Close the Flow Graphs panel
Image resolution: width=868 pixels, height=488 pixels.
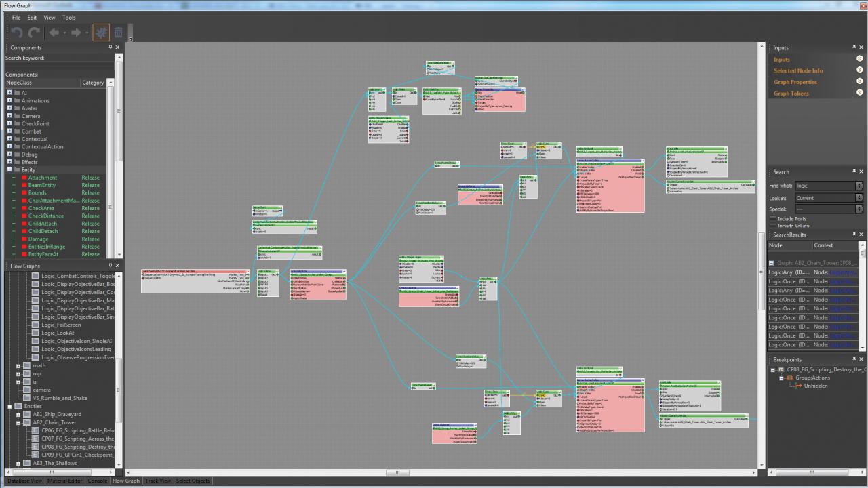click(x=117, y=266)
